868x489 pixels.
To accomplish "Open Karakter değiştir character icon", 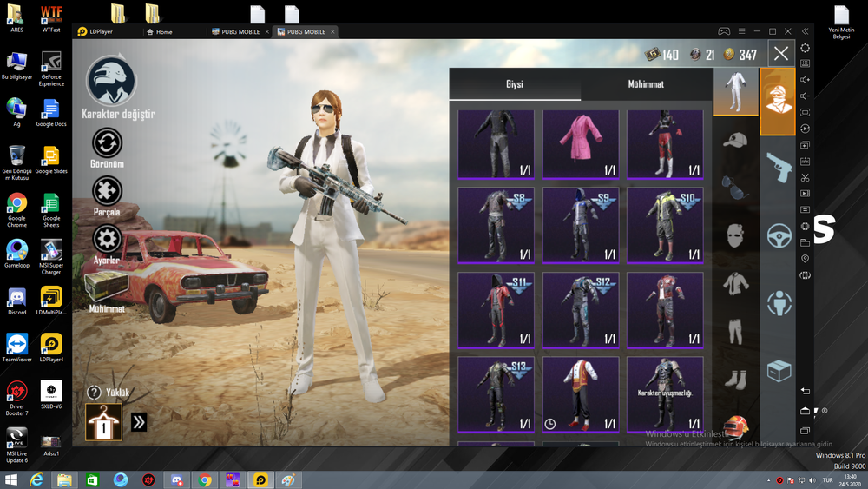I will (111, 80).
